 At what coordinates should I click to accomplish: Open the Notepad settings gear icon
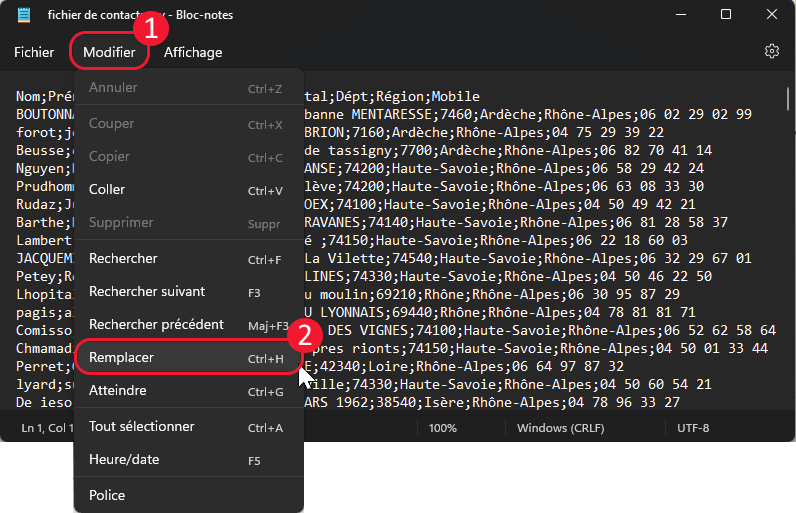[x=771, y=51]
